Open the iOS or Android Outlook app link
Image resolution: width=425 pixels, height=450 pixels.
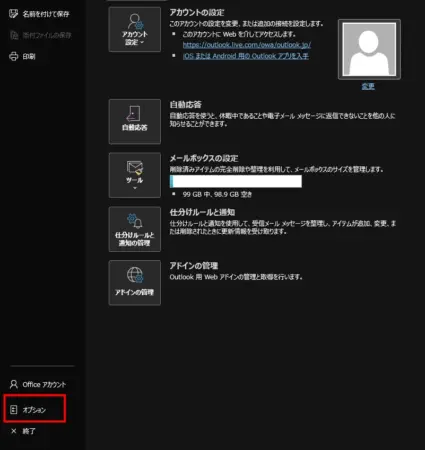[246, 56]
